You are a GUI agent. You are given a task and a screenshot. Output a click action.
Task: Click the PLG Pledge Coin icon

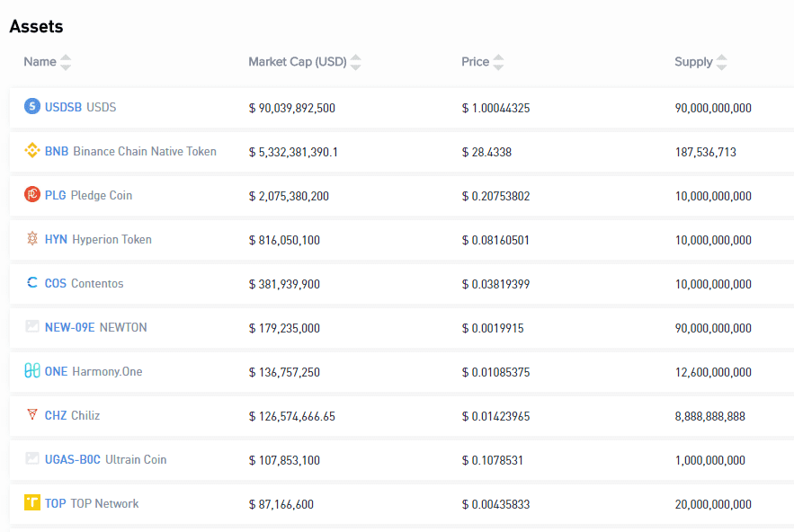[x=31, y=194]
